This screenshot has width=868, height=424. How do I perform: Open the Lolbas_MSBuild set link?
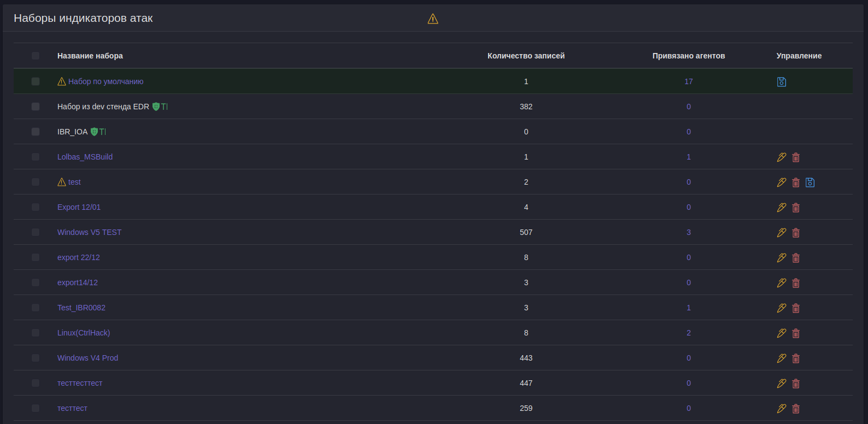point(85,157)
